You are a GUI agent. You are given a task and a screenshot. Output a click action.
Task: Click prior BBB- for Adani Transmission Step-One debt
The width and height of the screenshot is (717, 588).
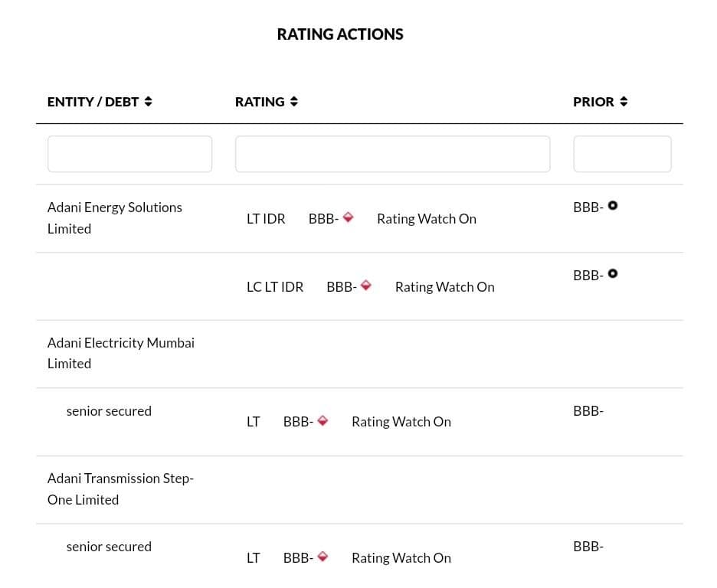point(588,547)
